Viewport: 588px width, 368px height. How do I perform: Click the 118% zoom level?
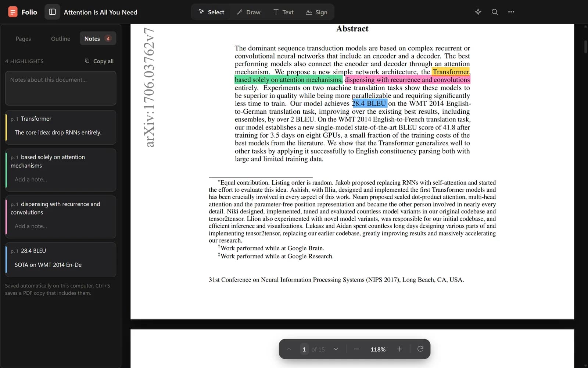click(378, 349)
